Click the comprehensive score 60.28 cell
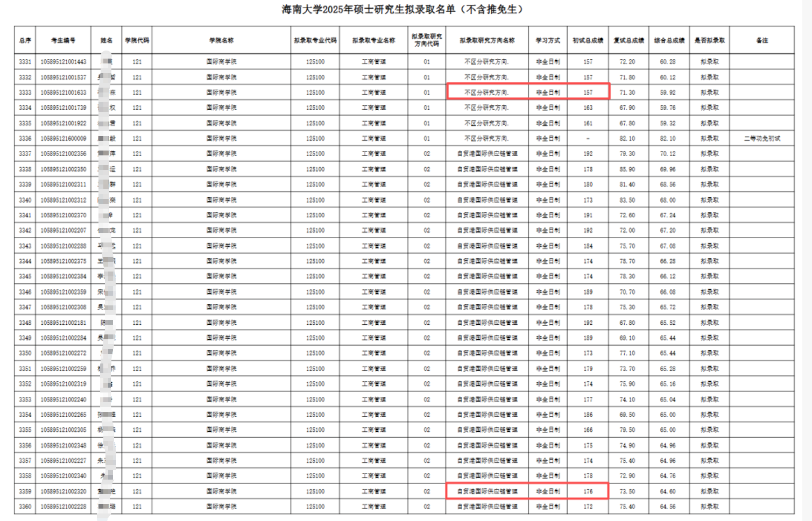 pyautogui.click(x=668, y=62)
